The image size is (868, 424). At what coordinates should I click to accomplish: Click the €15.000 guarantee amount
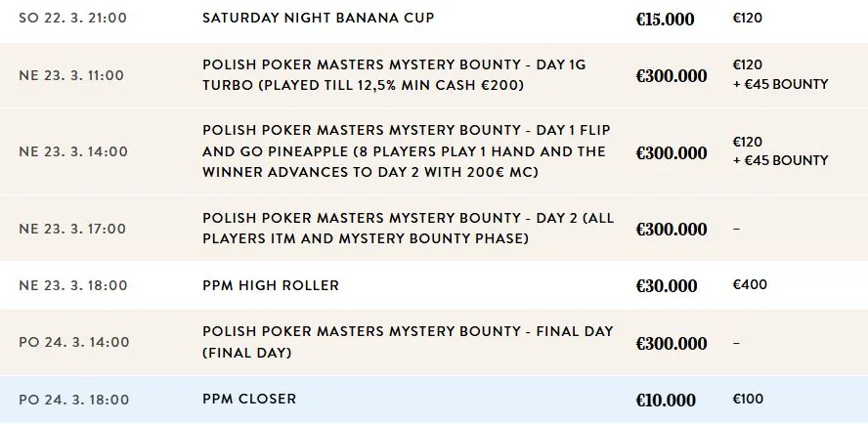pos(665,20)
